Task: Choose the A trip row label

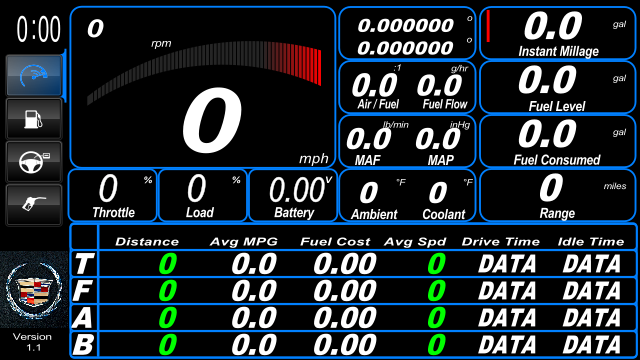Action: (x=84, y=318)
